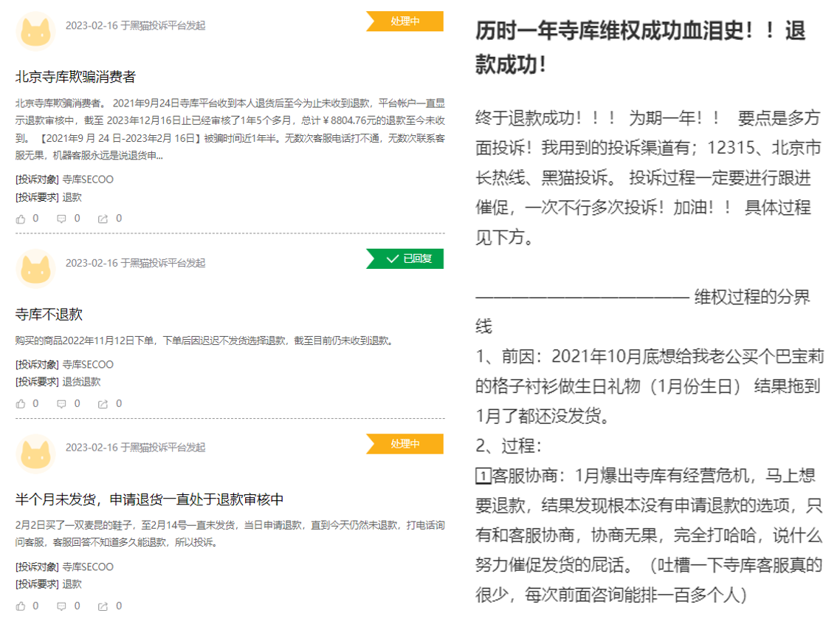Click share icon under 寺库不退款 complaint
Viewport: 840px width, 619px height.
[103, 404]
